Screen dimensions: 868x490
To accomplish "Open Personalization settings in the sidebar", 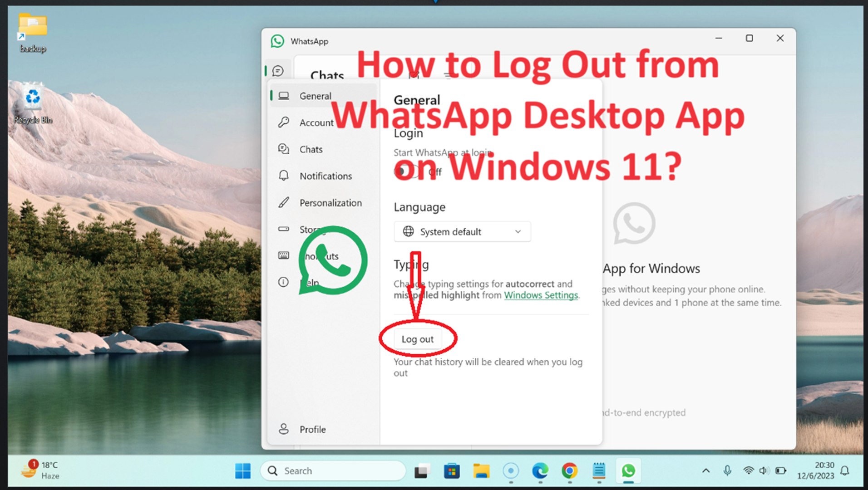I will point(324,203).
